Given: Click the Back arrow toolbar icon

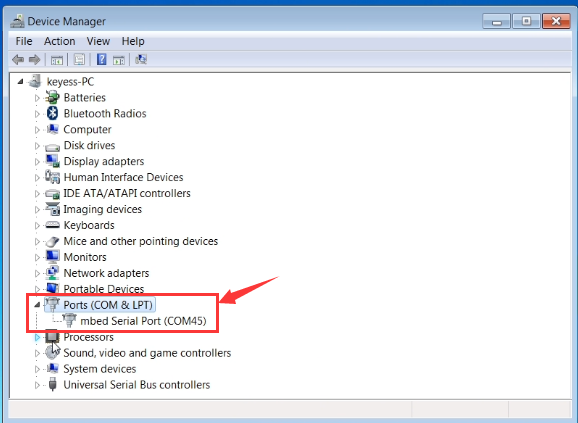Looking at the screenshot, I should click(x=18, y=59).
